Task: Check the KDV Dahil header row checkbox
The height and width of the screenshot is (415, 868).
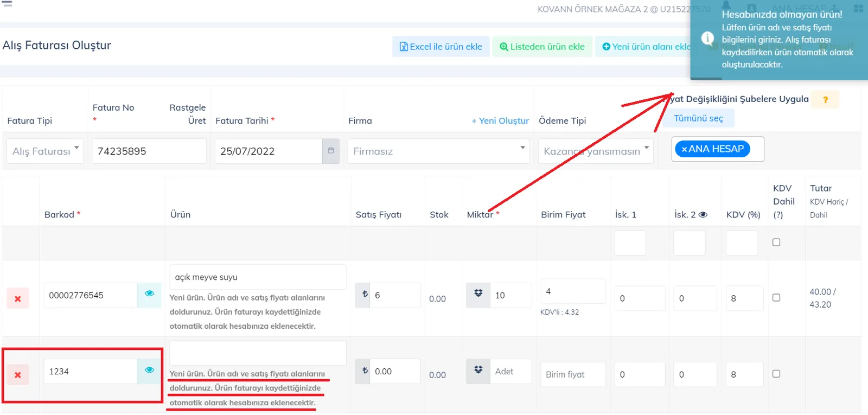Action: coord(776,242)
